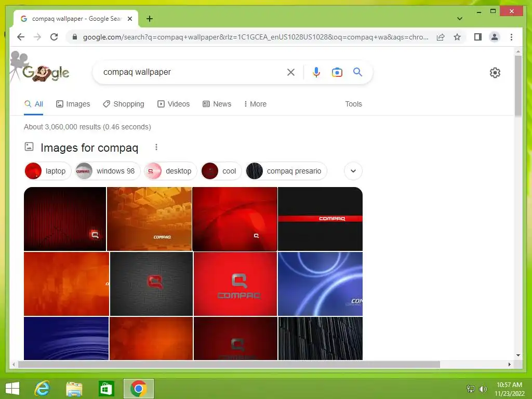Open File Explorer from the taskbar
532x399 pixels.
tap(74, 389)
